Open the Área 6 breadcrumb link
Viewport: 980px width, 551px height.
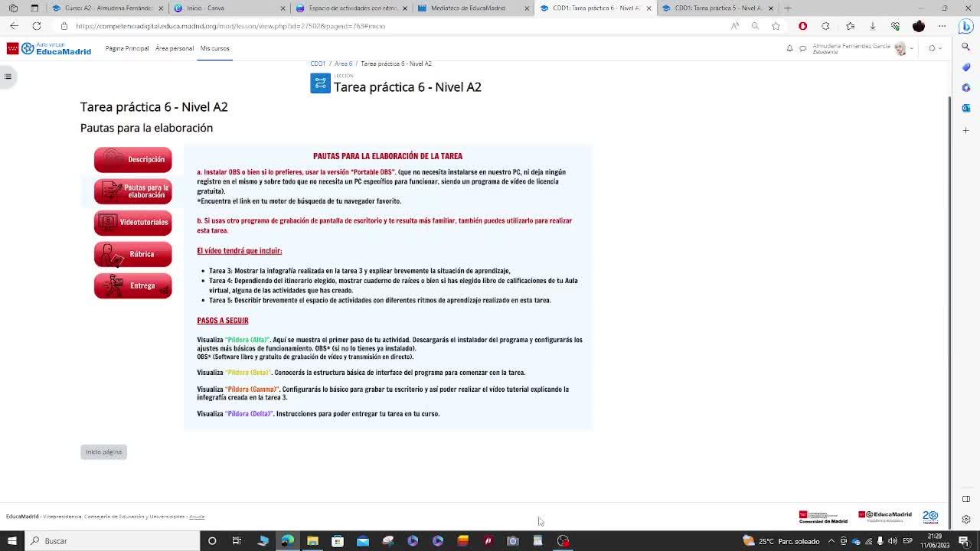coord(343,64)
